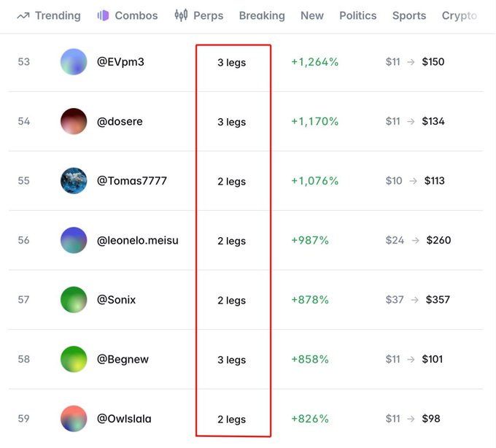Click '2 legs' in @Tomas7777's row
This screenshot has height=448, width=496.
pyautogui.click(x=231, y=181)
